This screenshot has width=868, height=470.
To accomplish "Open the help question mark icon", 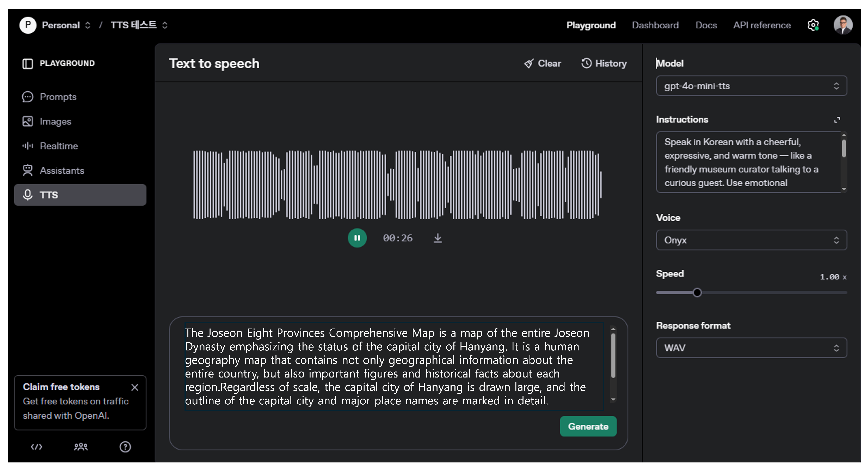I will tap(125, 447).
